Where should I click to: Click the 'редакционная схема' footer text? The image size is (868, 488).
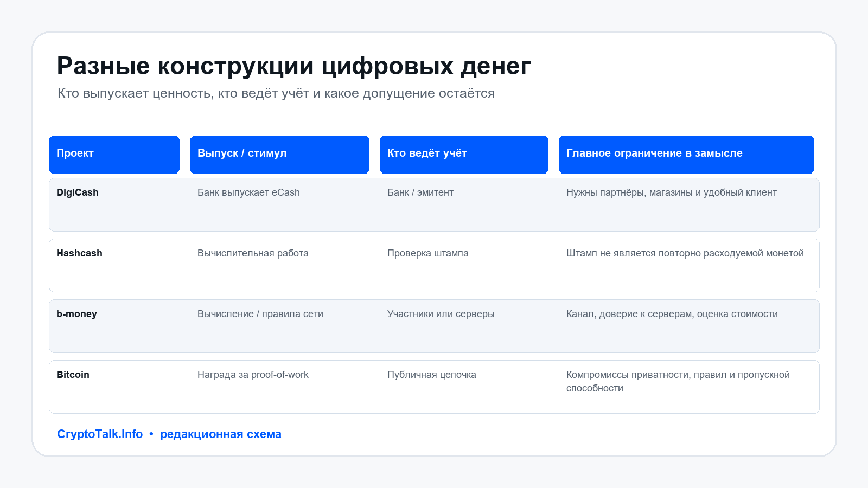pyautogui.click(x=221, y=434)
